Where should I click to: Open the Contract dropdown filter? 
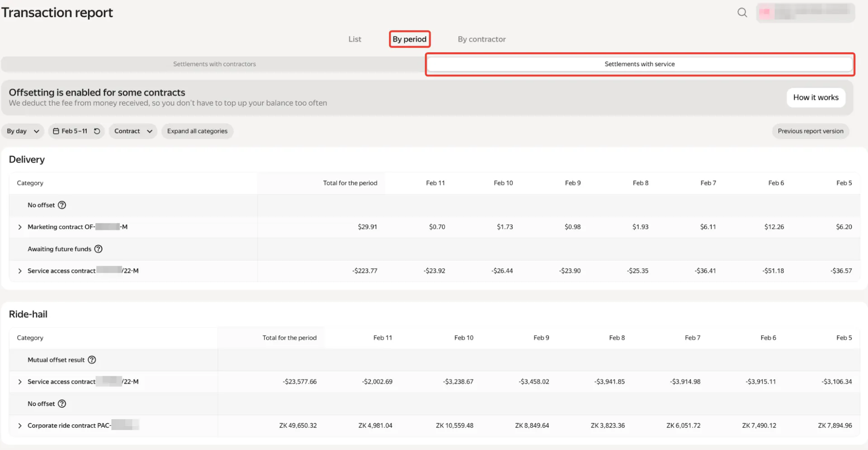pos(133,131)
